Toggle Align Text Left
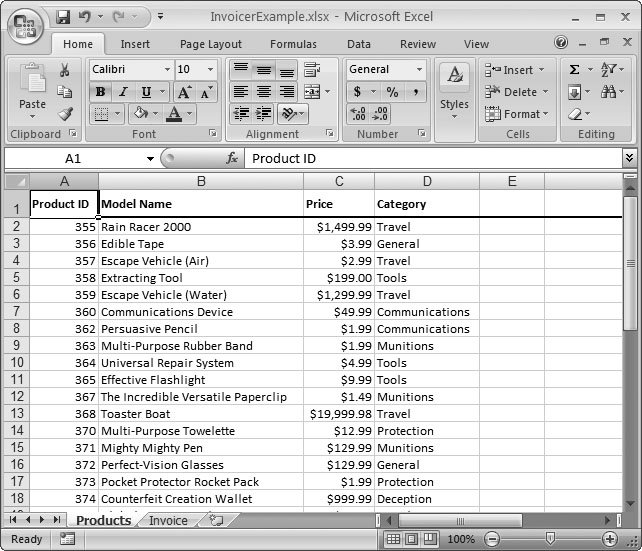This screenshot has height=551, width=642. pos(241,92)
